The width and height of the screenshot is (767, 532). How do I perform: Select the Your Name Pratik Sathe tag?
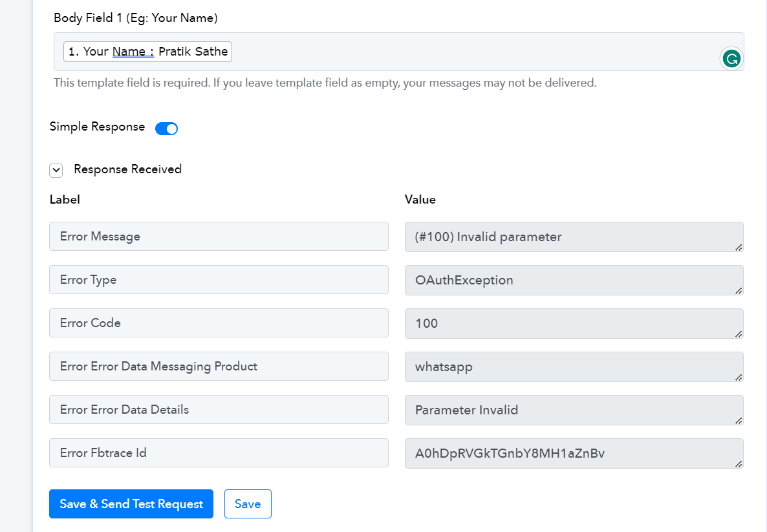pos(147,51)
